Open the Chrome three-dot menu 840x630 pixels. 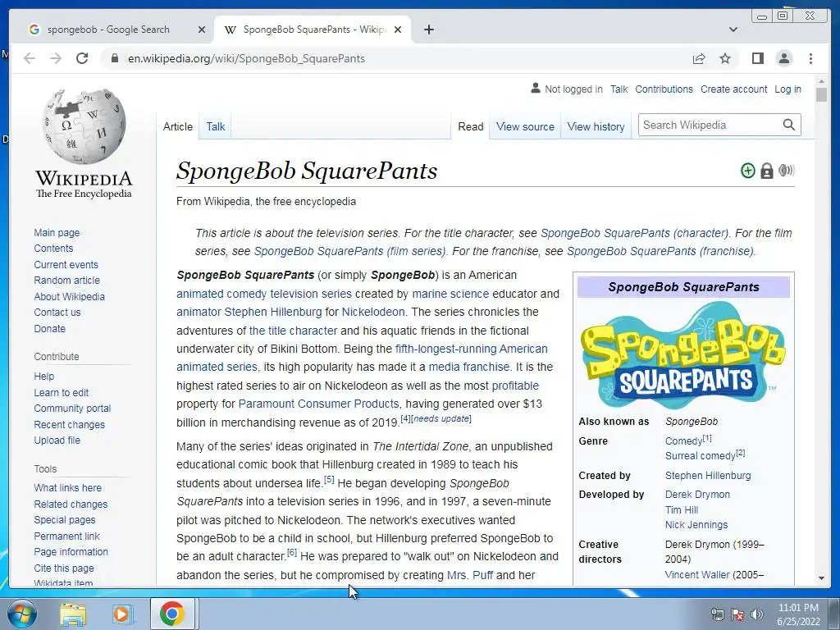tap(810, 58)
